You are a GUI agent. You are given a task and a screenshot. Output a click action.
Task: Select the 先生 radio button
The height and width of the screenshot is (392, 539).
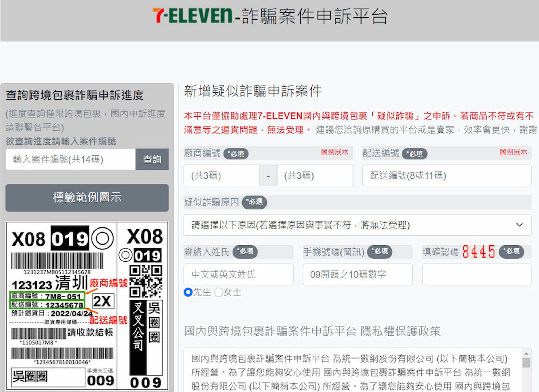[188, 292]
